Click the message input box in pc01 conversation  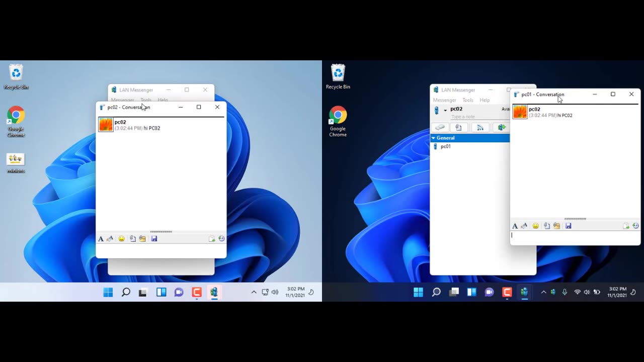575,237
